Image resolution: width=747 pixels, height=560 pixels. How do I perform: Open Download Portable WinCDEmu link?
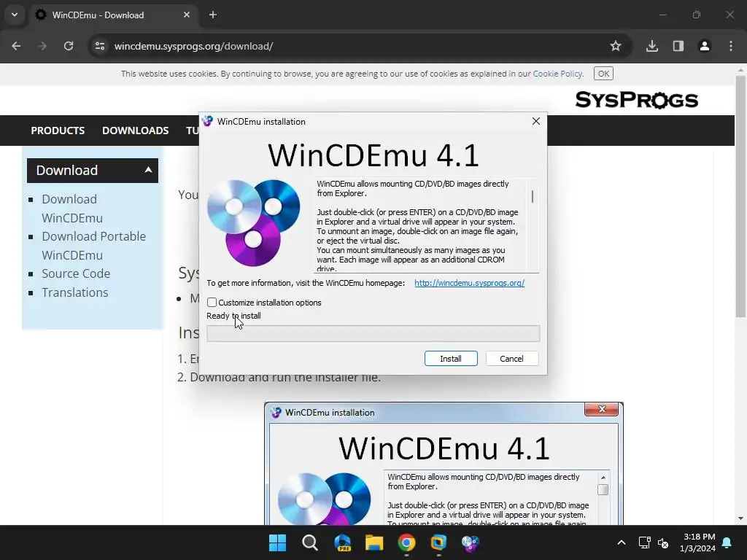tap(94, 246)
